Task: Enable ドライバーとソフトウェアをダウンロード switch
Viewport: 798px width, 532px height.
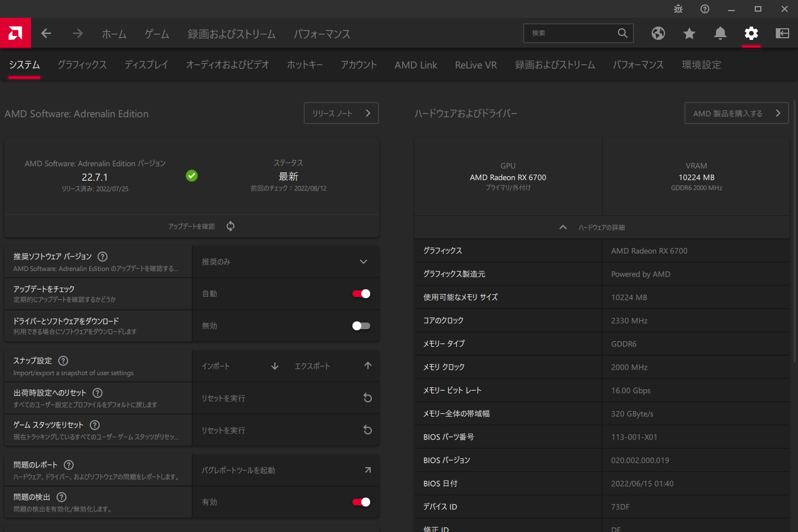Action: point(361,326)
